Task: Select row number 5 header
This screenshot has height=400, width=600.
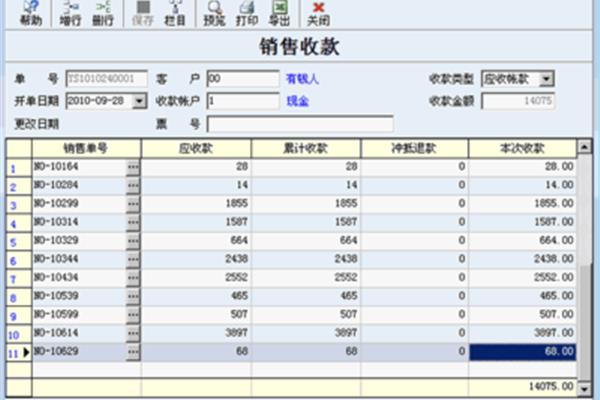Action: pos(18,242)
